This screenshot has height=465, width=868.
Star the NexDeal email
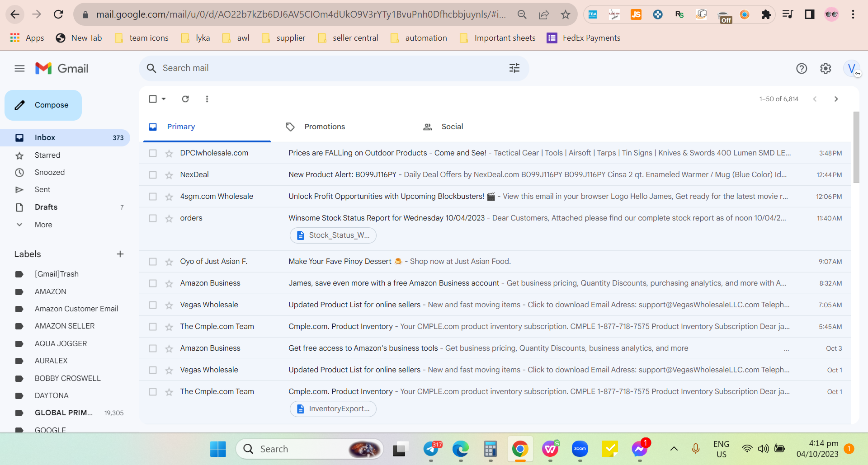pyautogui.click(x=169, y=175)
